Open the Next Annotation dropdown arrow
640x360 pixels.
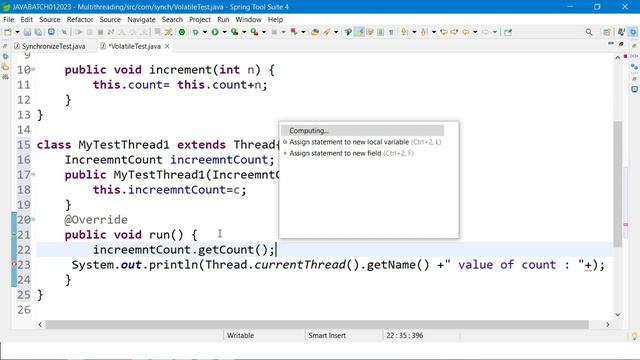point(414,32)
